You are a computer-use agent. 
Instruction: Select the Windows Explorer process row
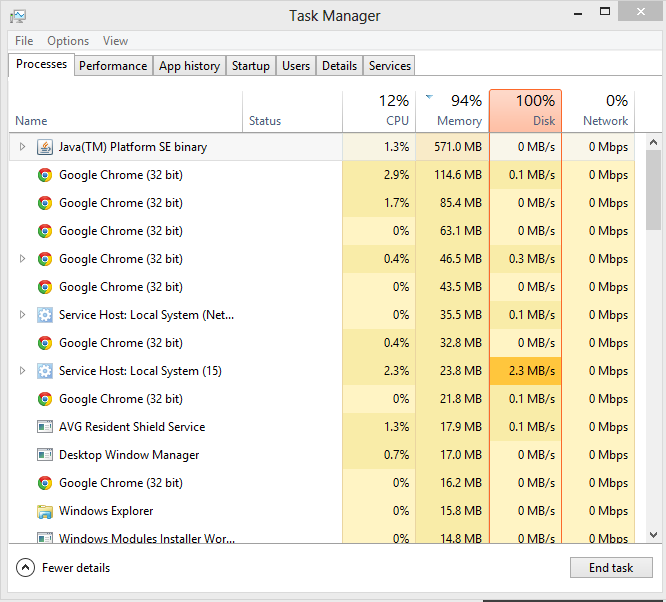pyautogui.click(x=322, y=511)
